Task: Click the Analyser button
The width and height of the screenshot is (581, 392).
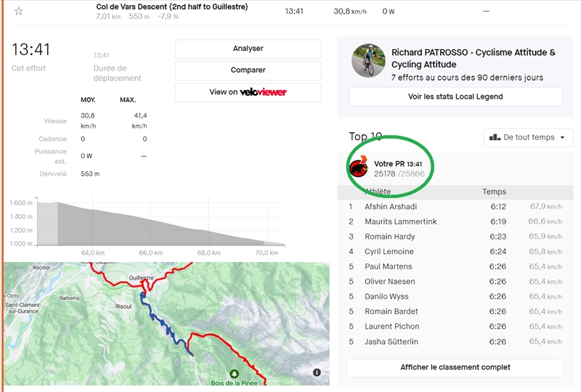Action: coord(248,49)
